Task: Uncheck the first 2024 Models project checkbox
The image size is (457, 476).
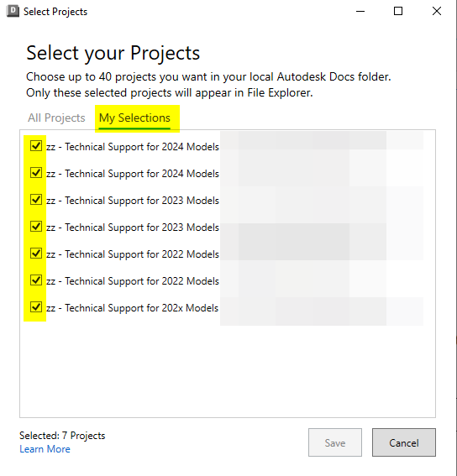Action: 36,146
